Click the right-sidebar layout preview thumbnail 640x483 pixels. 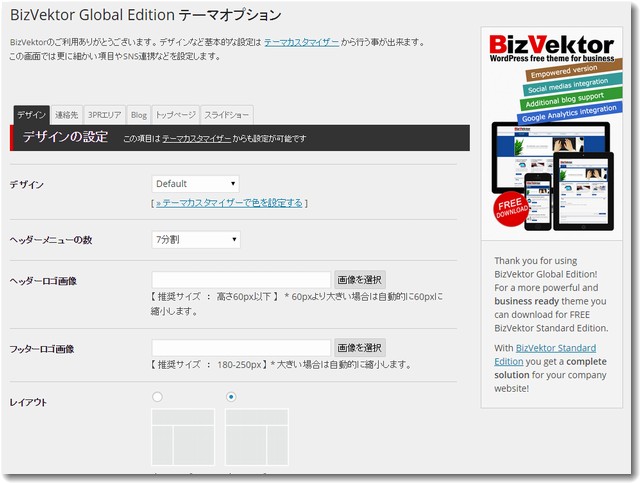click(257, 437)
